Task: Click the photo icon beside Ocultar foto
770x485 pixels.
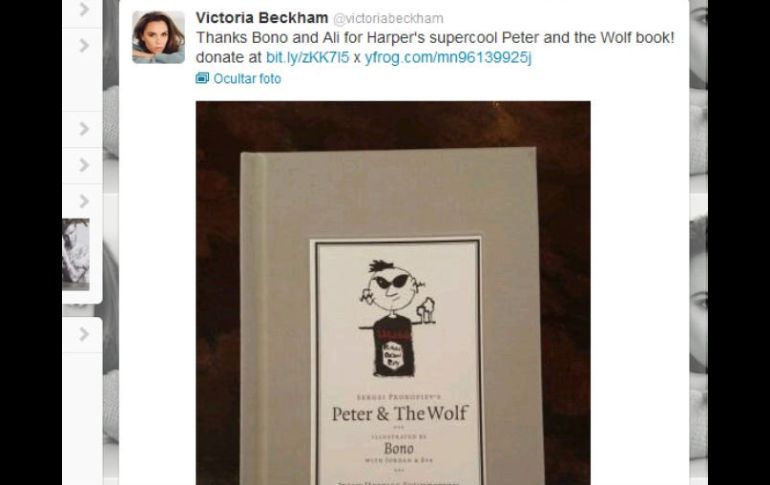Action: click(x=202, y=78)
